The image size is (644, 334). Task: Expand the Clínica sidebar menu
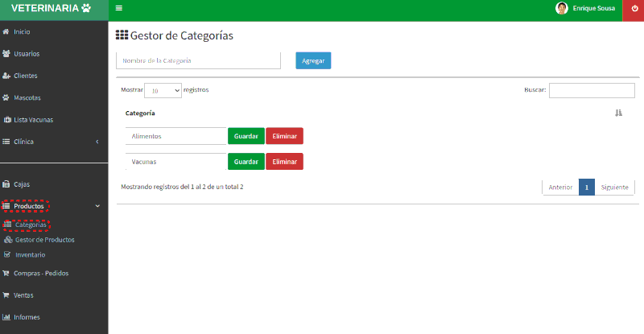tap(97, 142)
